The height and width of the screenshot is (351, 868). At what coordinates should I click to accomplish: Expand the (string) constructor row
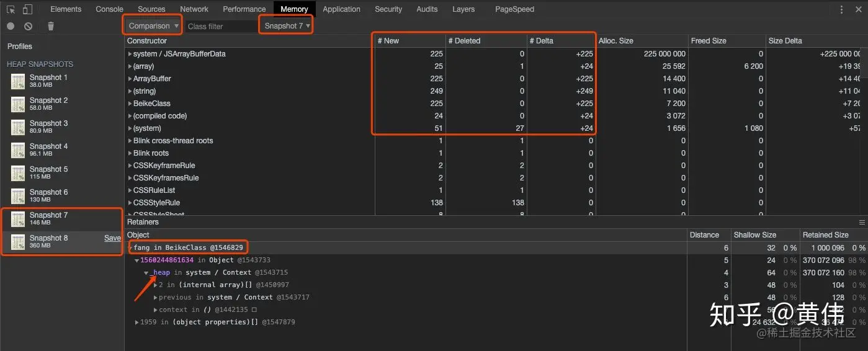click(x=130, y=91)
